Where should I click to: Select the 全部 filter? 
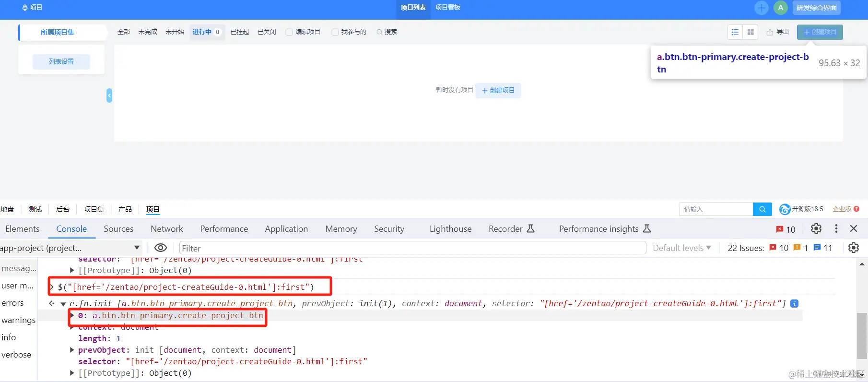(x=124, y=32)
